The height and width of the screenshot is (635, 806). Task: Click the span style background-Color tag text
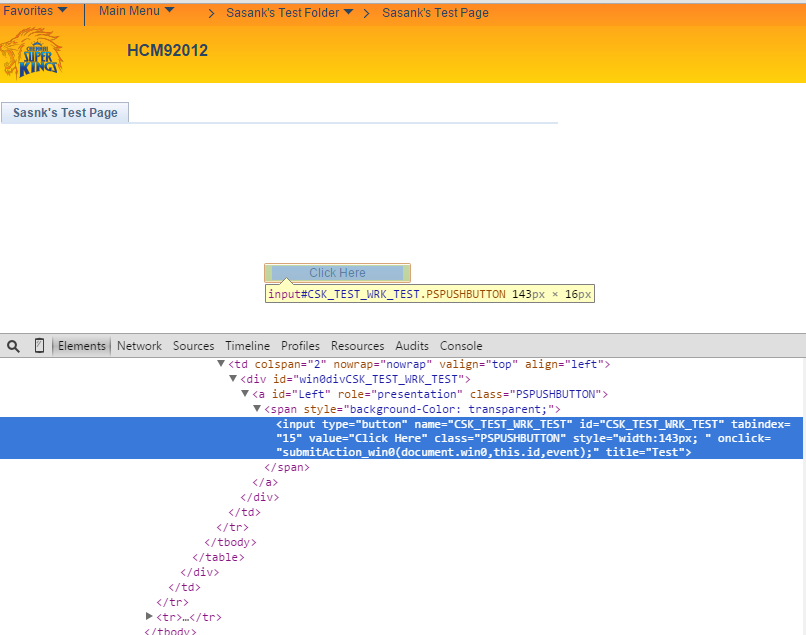pyautogui.click(x=412, y=409)
